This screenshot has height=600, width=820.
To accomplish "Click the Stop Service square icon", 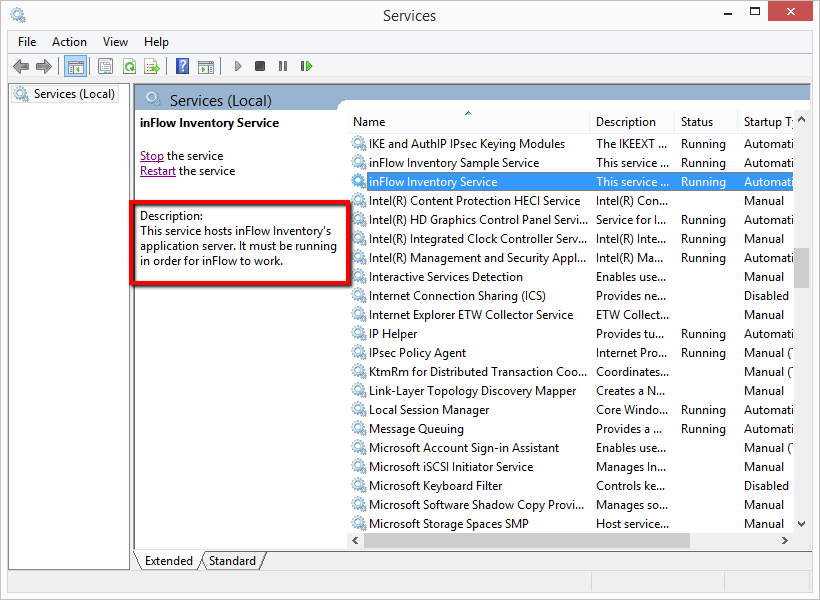I will click(260, 66).
